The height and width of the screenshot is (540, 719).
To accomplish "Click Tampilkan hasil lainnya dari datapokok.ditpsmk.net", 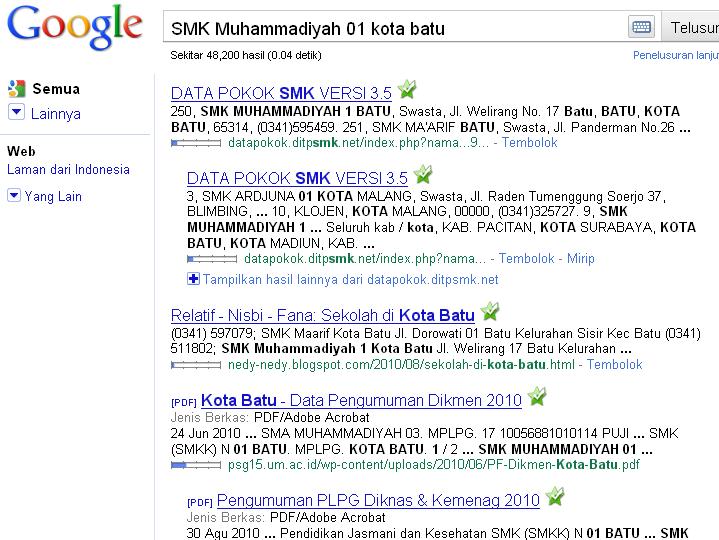I will pyautogui.click(x=350, y=280).
